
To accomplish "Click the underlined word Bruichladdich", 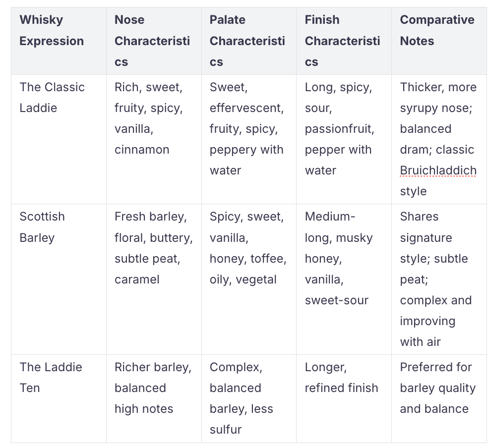I will pos(438,170).
